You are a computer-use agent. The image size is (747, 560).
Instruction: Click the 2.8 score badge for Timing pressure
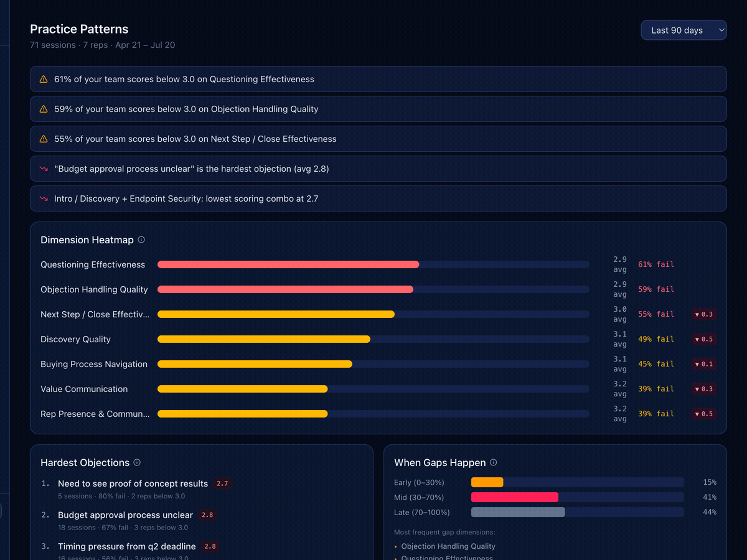click(x=210, y=546)
